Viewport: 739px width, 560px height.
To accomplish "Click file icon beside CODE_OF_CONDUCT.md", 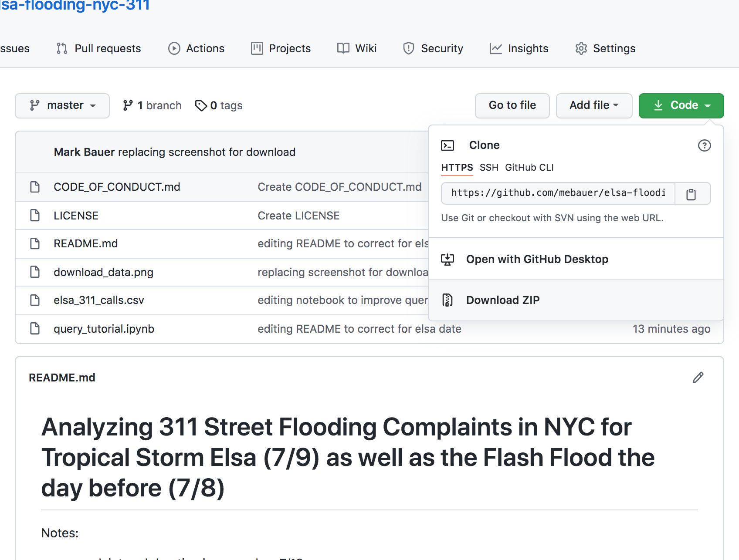I will pos(35,187).
